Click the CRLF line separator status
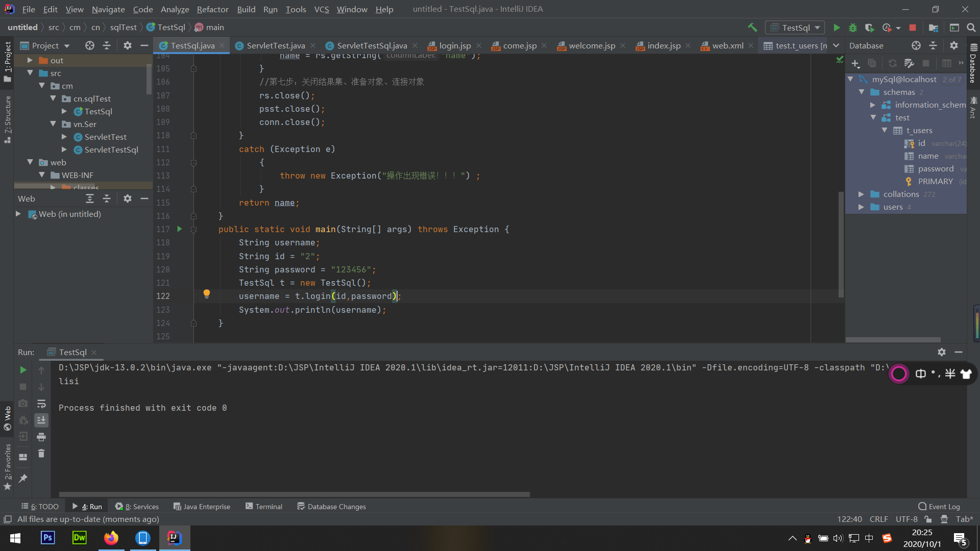 (878, 519)
